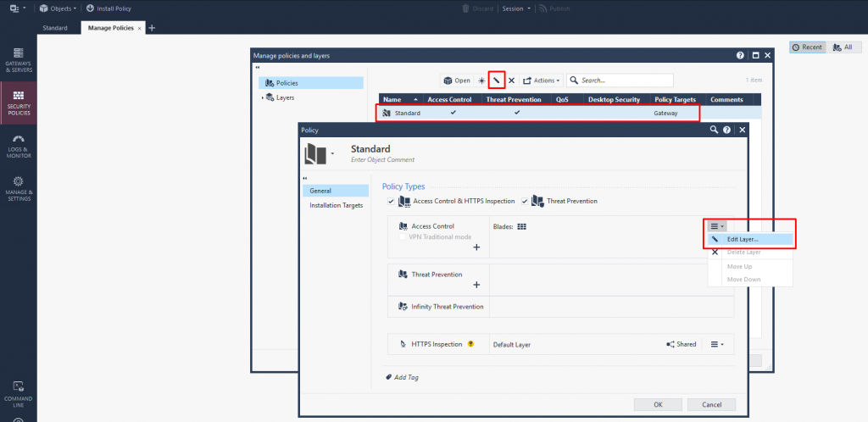
Task: Click the new policy star icon
Action: 481,81
